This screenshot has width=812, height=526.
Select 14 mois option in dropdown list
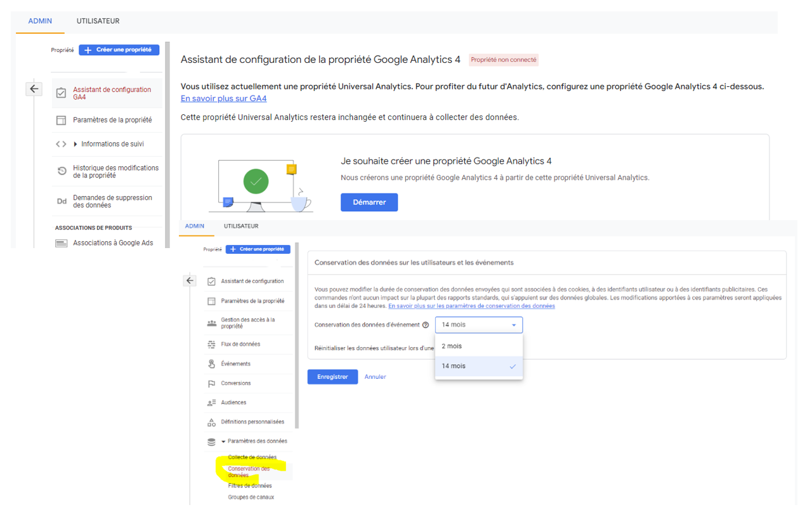click(479, 366)
